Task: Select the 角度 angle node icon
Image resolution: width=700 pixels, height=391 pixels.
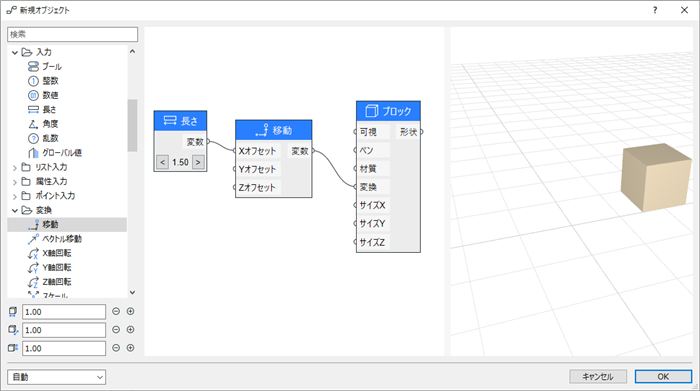Action: pyautogui.click(x=33, y=124)
